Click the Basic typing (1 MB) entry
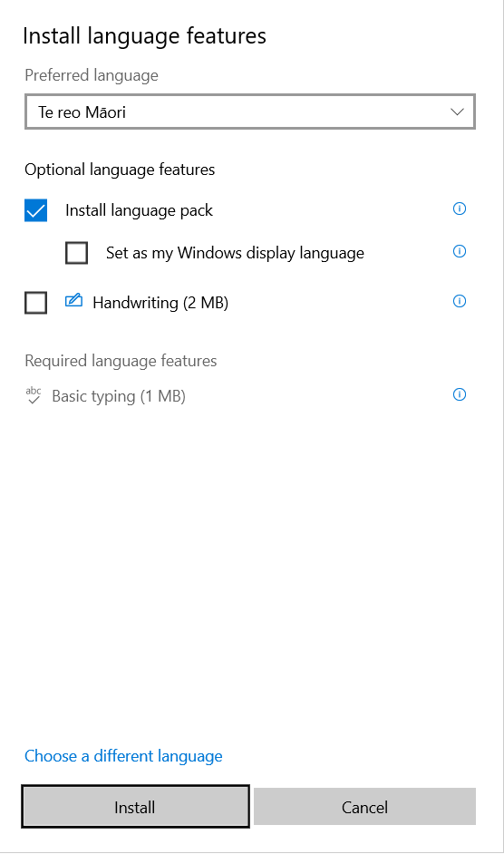This screenshot has width=504, height=854. tap(119, 396)
